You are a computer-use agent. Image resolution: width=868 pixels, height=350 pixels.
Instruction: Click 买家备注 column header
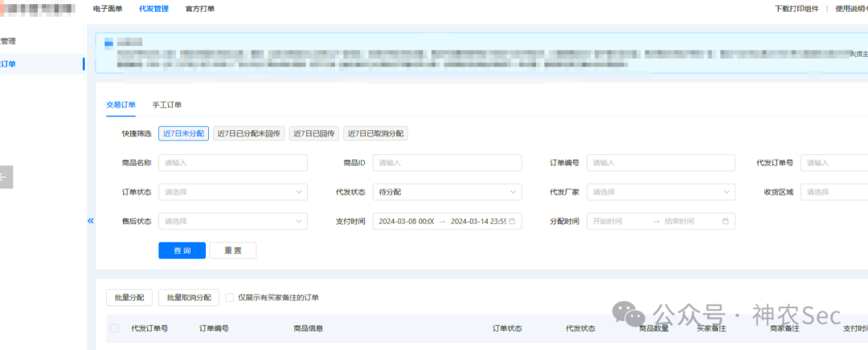[711, 328]
